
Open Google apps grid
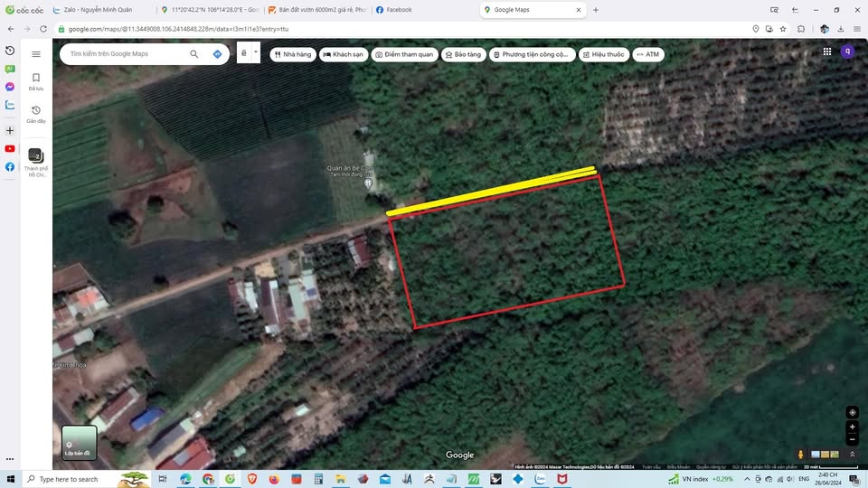(x=826, y=52)
